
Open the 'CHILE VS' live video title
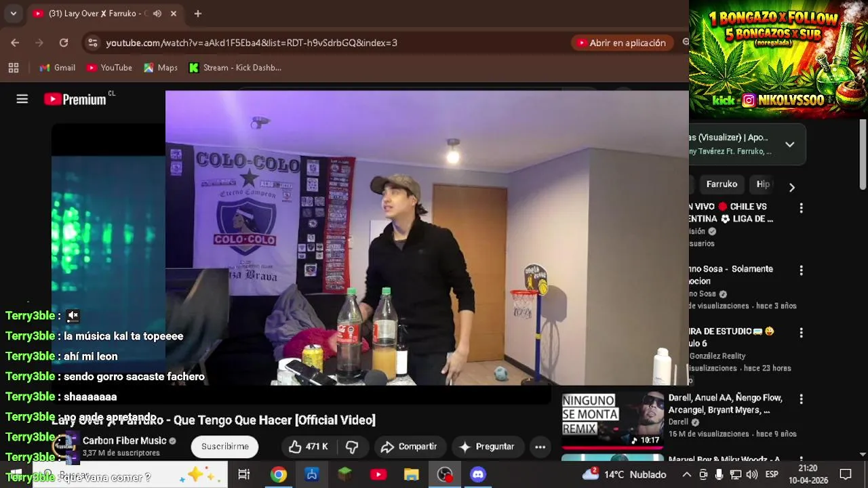pos(731,213)
